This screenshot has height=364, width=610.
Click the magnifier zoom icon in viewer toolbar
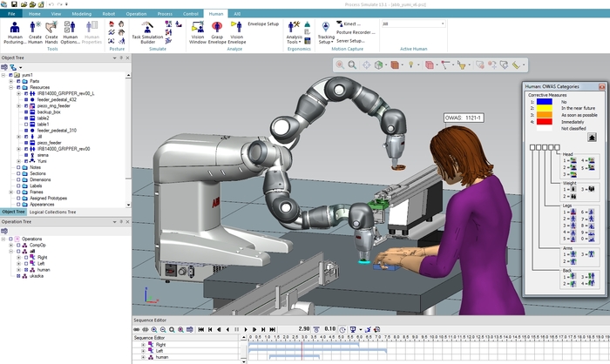(352, 65)
